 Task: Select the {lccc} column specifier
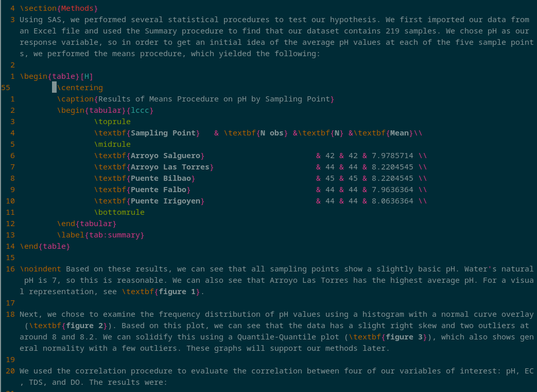[140, 110]
